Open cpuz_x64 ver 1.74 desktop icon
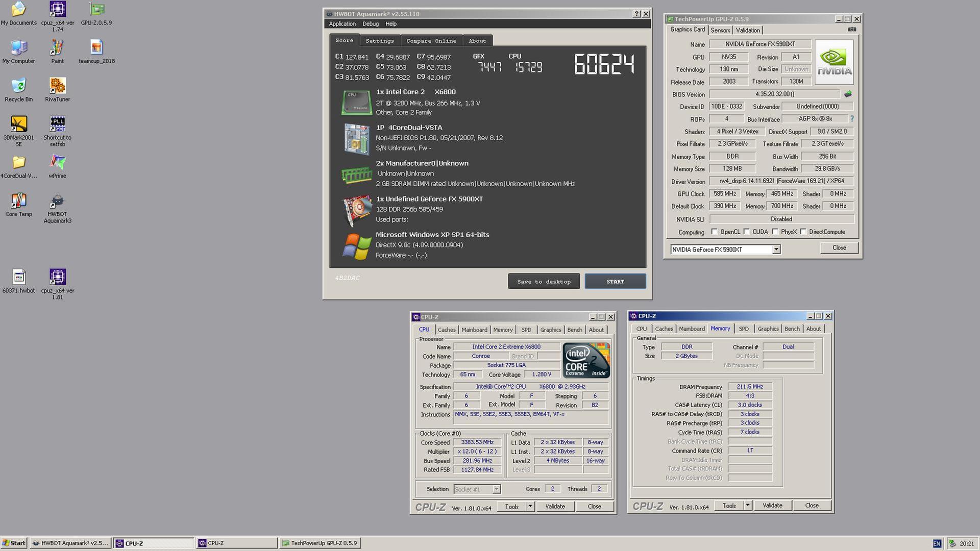980x551 pixels. tap(57, 16)
